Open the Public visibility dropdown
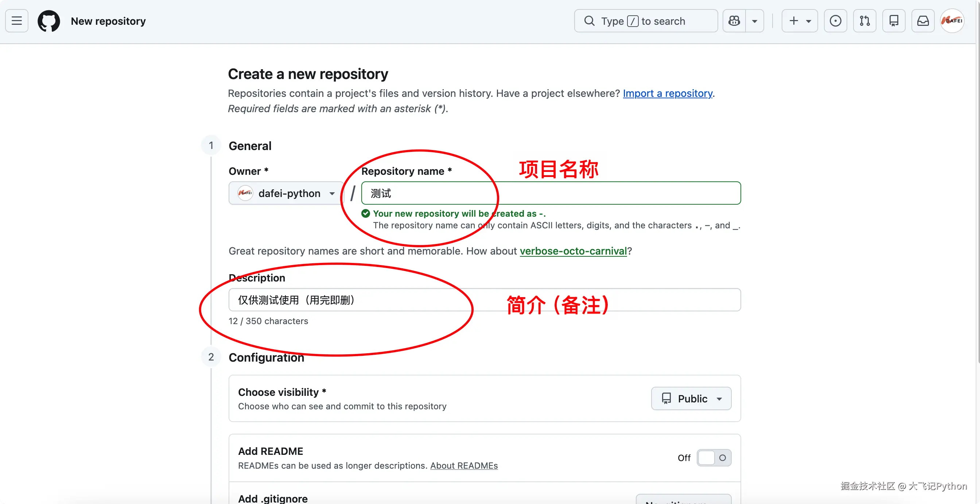 [x=691, y=398]
